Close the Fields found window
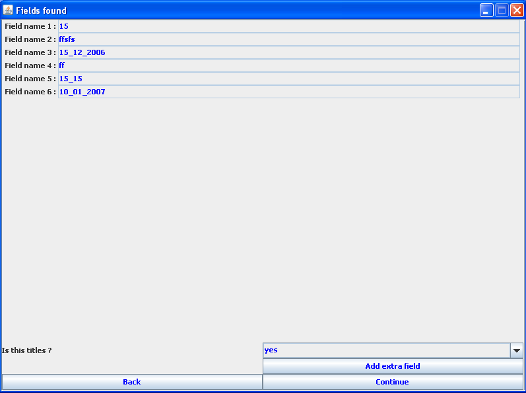This screenshot has height=393, width=526. click(517, 10)
